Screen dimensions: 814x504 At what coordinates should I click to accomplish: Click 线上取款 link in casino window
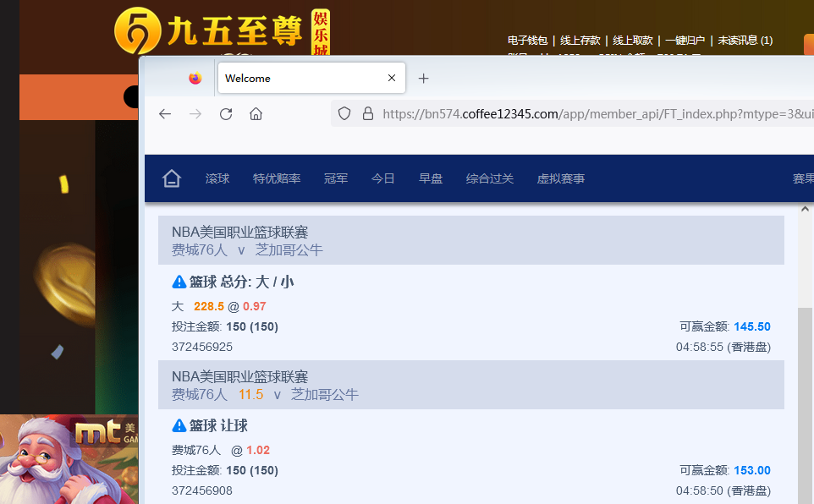(x=633, y=41)
